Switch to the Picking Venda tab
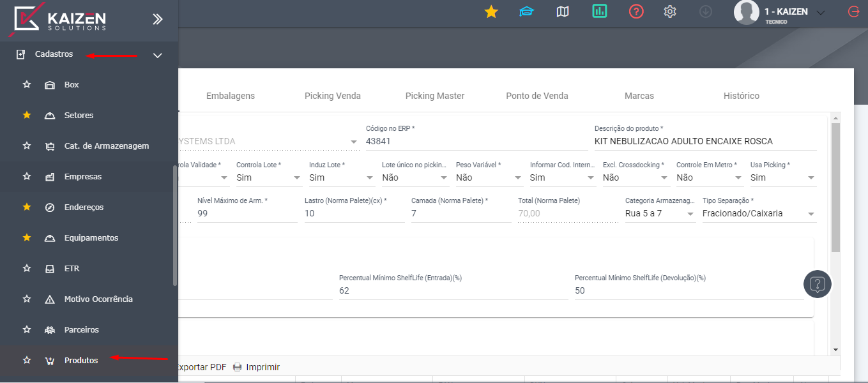This screenshot has height=383, width=868. (333, 96)
